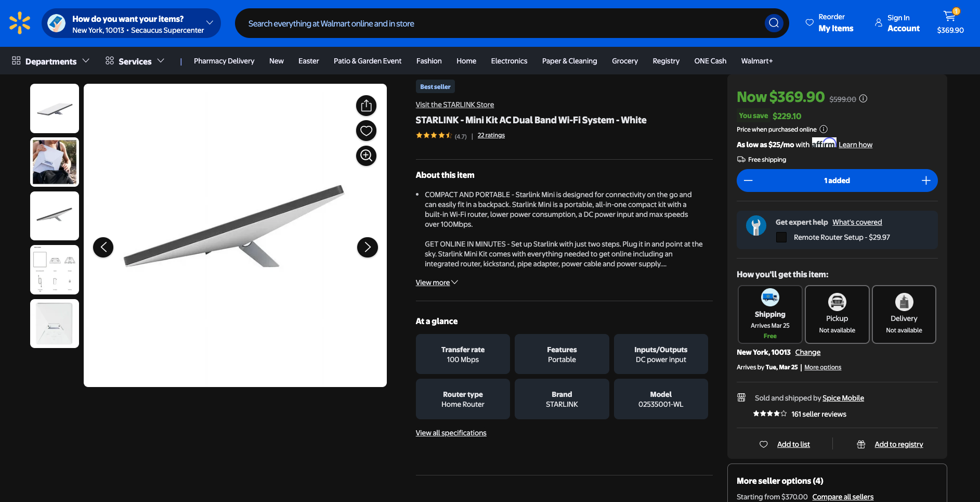Click the expert help wrench icon

pyautogui.click(x=756, y=226)
